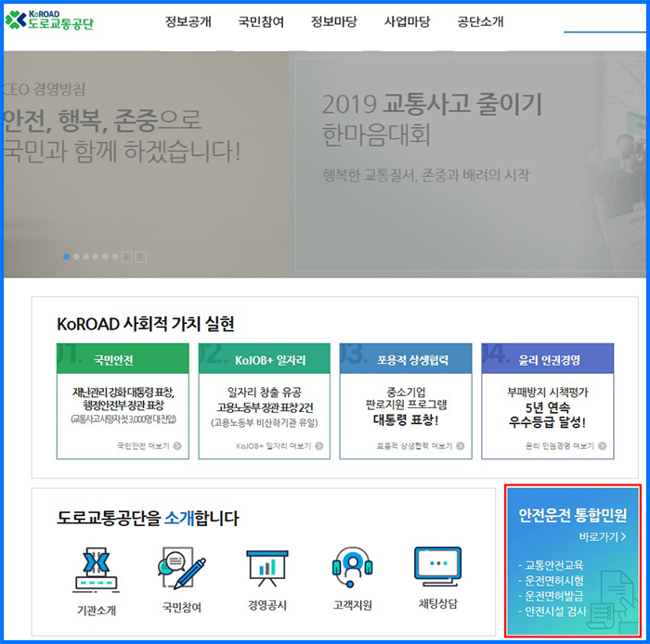Open the 2019 교통사고 줄이기 한마음대회 banner

tap(470, 164)
